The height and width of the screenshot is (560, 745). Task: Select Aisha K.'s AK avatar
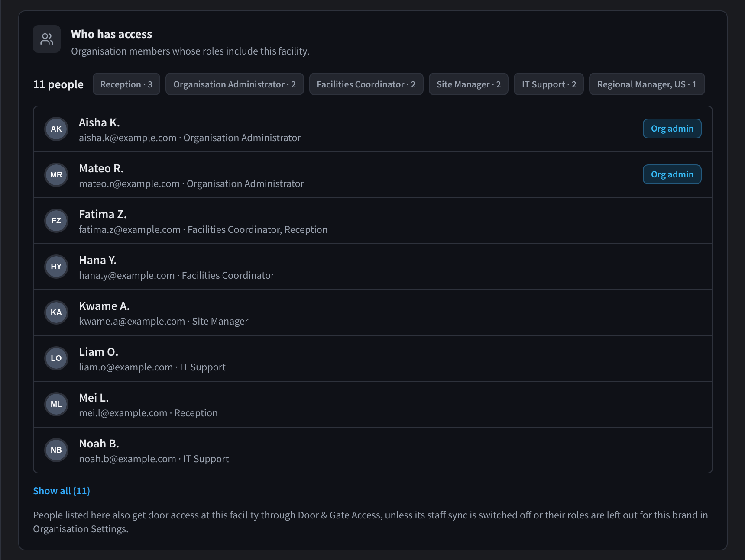(56, 129)
